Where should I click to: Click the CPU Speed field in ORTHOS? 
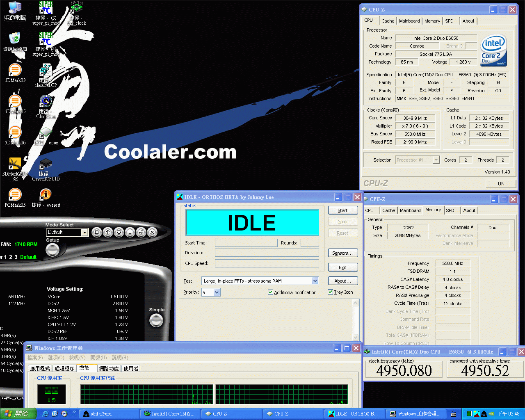coord(267,263)
